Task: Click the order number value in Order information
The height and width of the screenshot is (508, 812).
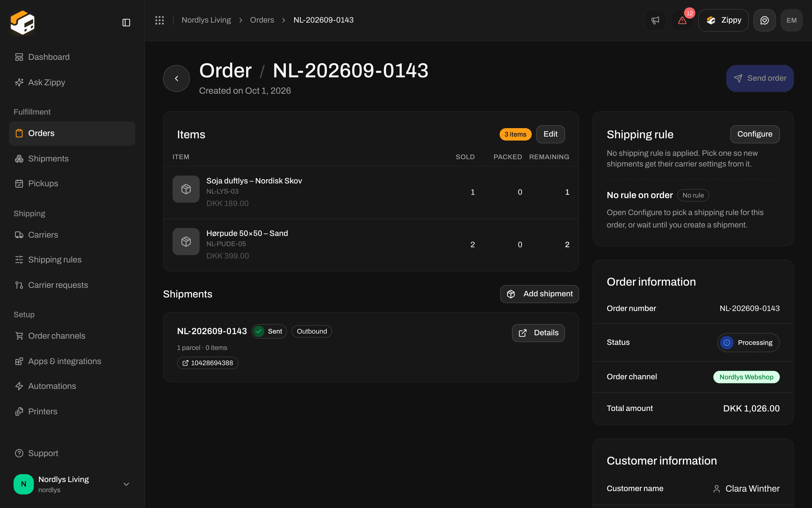Action: pyautogui.click(x=750, y=308)
